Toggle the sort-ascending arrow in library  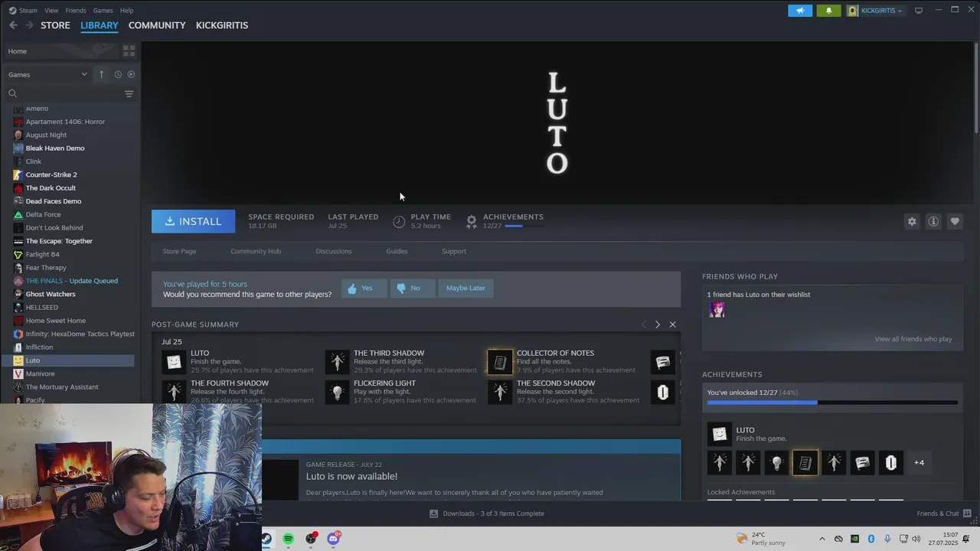pyautogui.click(x=101, y=74)
